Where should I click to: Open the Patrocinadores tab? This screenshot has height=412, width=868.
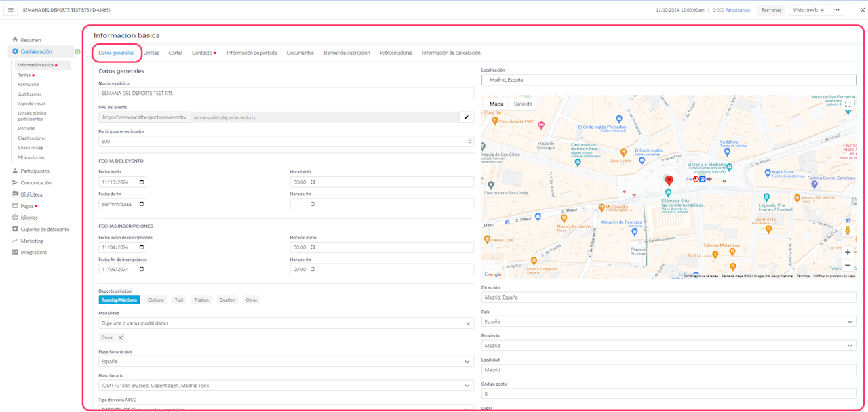click(395, 53)
